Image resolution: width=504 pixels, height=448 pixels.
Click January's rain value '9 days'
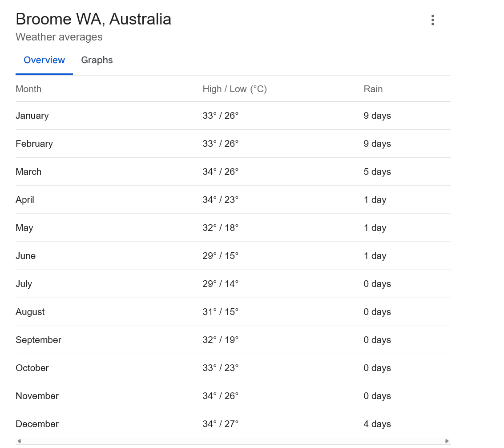click(x=377, y=116)
